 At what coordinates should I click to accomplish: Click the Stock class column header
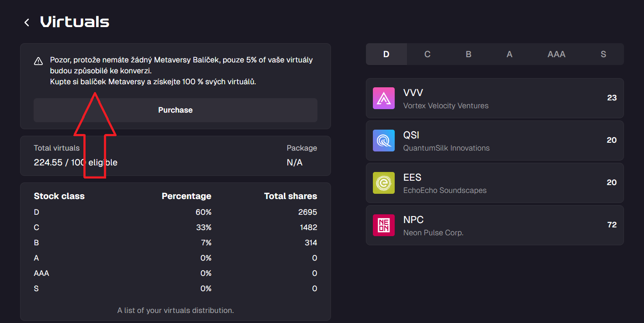(59, 196)
